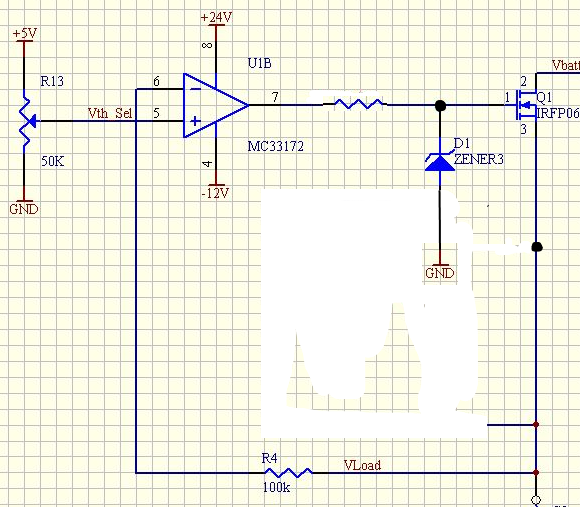Select the D1 zener diode symbol

pyautogui.click(x=440, y=162)
